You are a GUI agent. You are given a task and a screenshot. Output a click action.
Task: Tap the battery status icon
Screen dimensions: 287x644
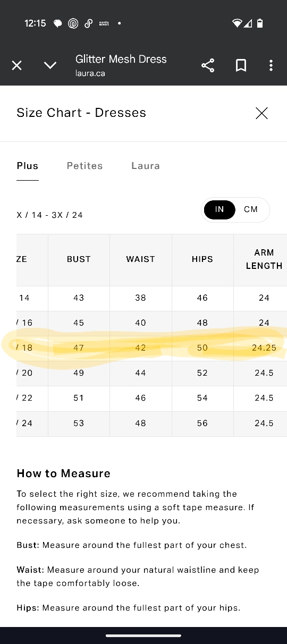coord(260,23)
